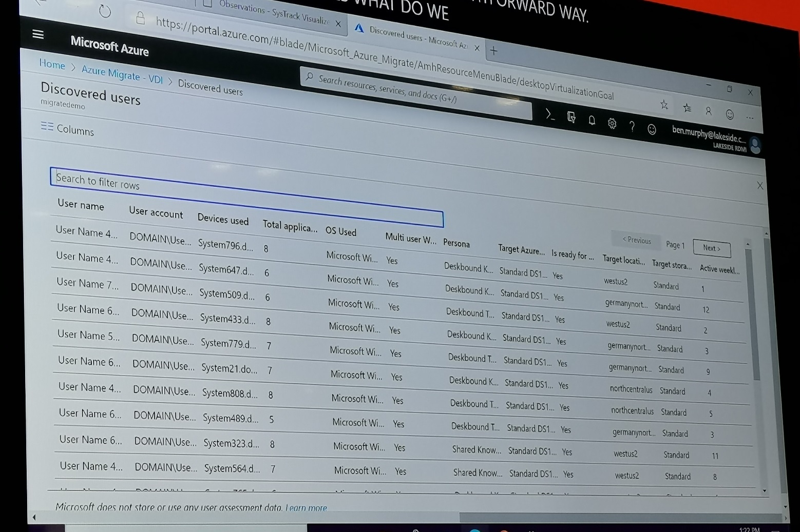The image size is (800, 532).
Task: Select the System323.d... device cell
Action: pos(231,443)
